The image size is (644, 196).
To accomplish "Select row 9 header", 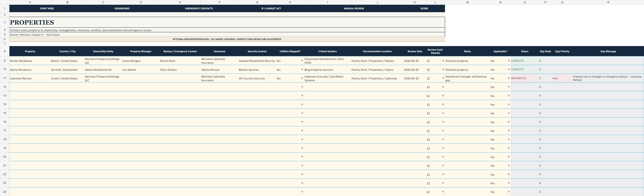I will (x=4, y=61).
